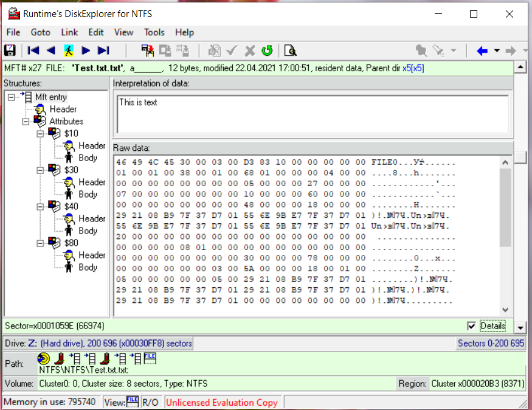The image size is (532, 410).
Task: Click the R/O status bar indicator
Action: point(150,402)
